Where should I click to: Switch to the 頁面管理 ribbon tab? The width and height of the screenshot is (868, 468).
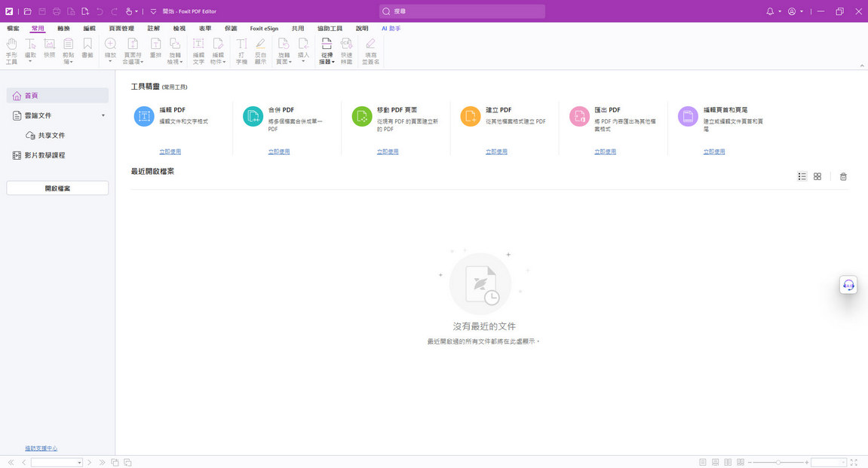click(x=121, y=28)
